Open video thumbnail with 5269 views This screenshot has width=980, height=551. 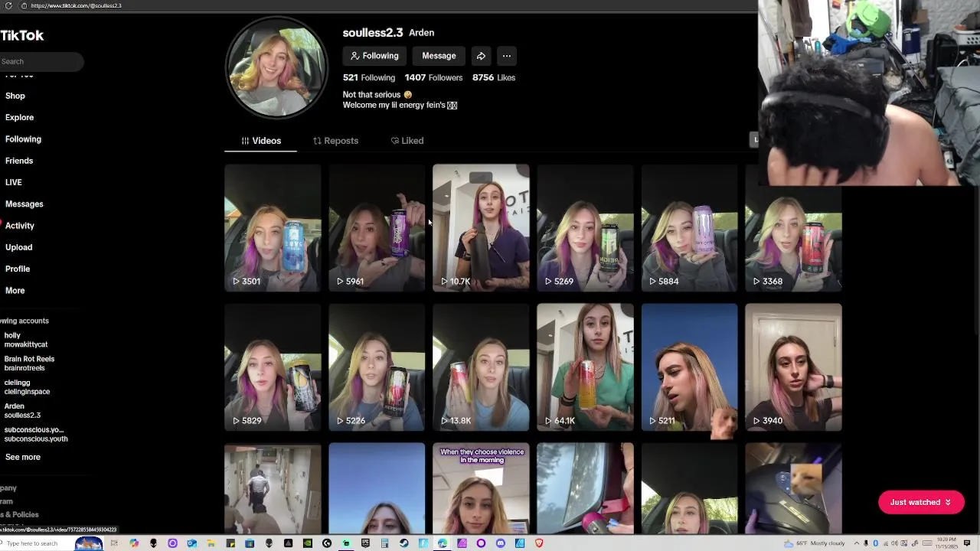pos(585,228)
